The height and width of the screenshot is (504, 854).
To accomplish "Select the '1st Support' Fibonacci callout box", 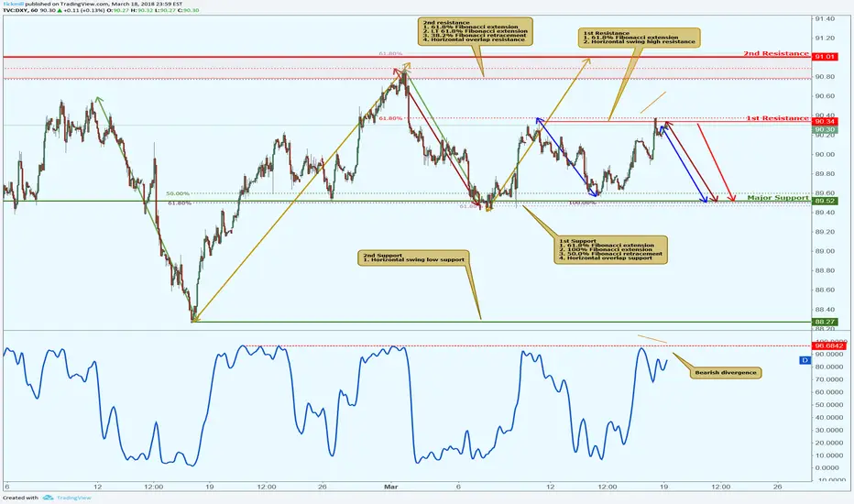I will pyautogui.click(x=610, y=249).
